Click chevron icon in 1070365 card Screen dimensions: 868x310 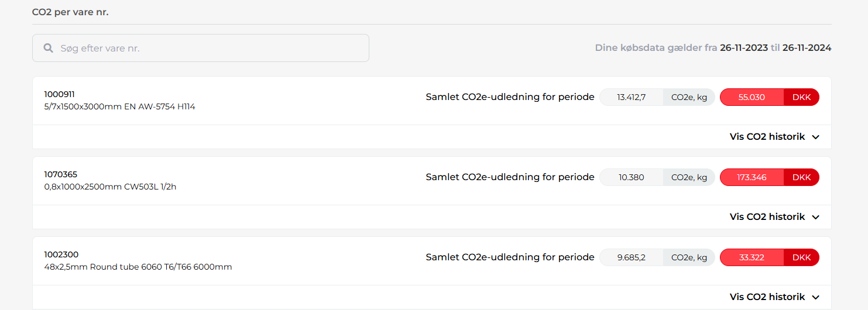click(x=816, y=217)
